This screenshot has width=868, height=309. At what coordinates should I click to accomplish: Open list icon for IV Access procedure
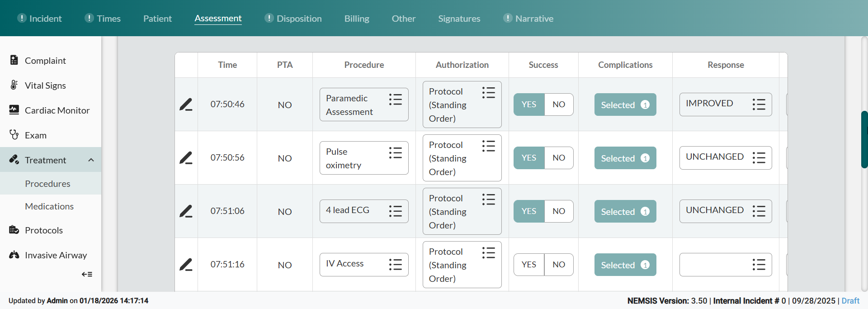click(396, 265)
